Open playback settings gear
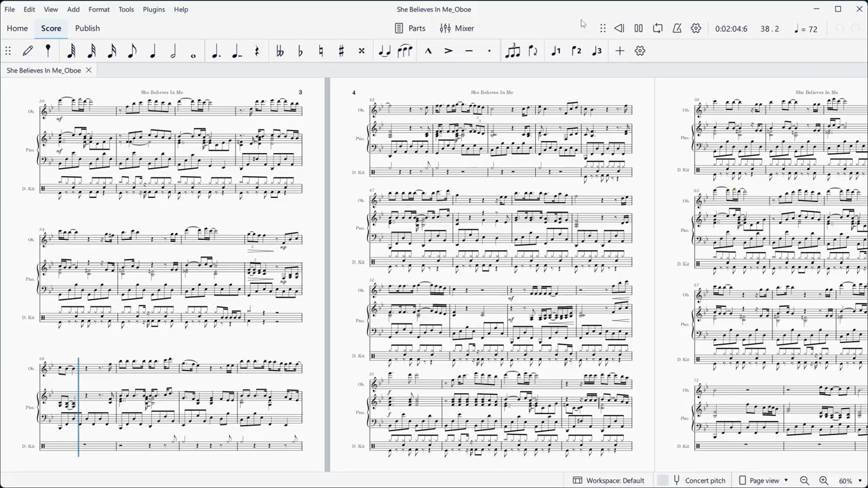 tap(696, 28)
